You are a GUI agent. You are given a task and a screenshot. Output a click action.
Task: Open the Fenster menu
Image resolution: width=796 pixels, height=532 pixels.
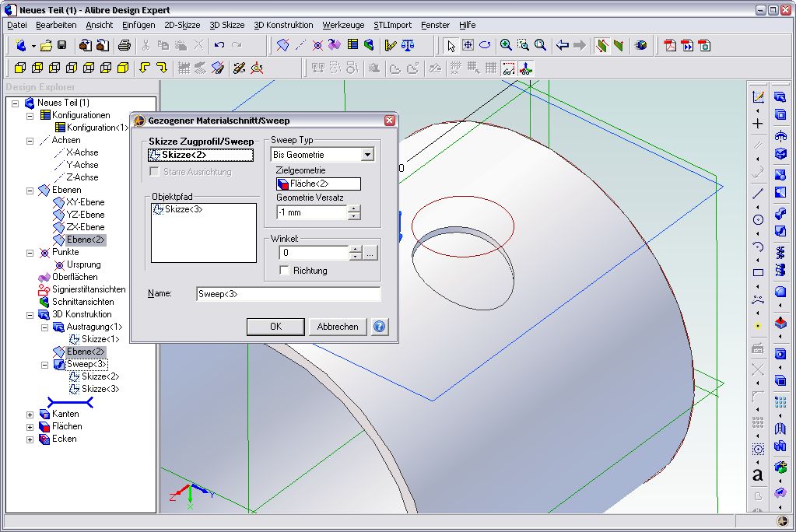click(435, 25)
